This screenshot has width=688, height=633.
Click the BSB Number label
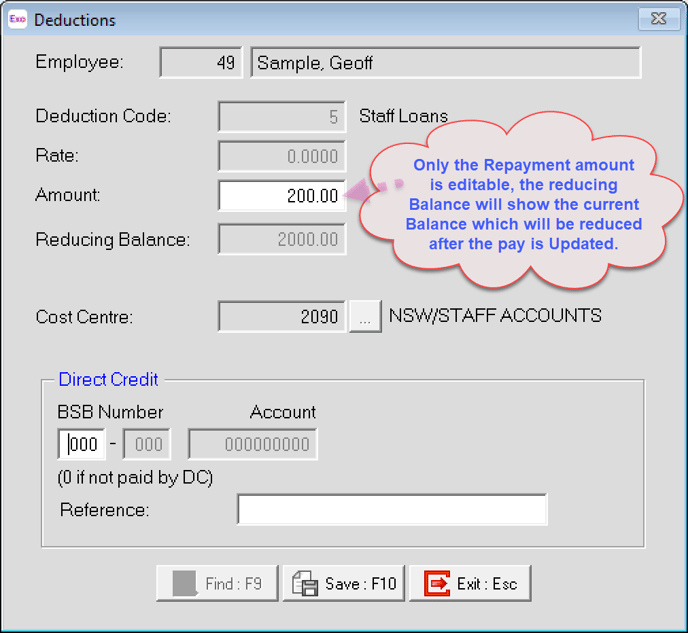[x=110, y=412]
